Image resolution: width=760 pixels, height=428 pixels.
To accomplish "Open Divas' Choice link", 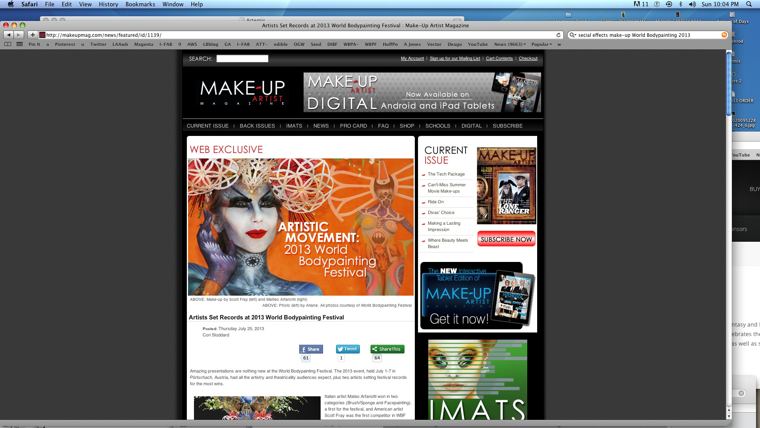I will [441, 212].
